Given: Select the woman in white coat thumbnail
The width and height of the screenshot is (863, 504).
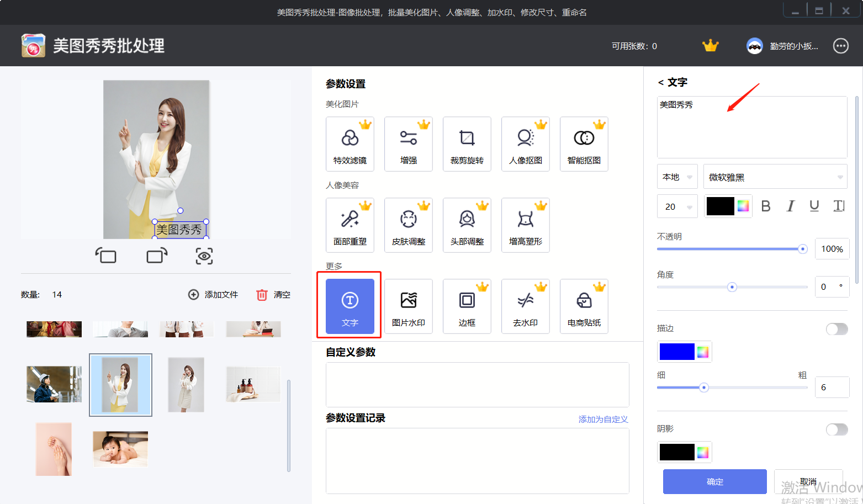Looking at the screenshot, I should pos(186,385).
